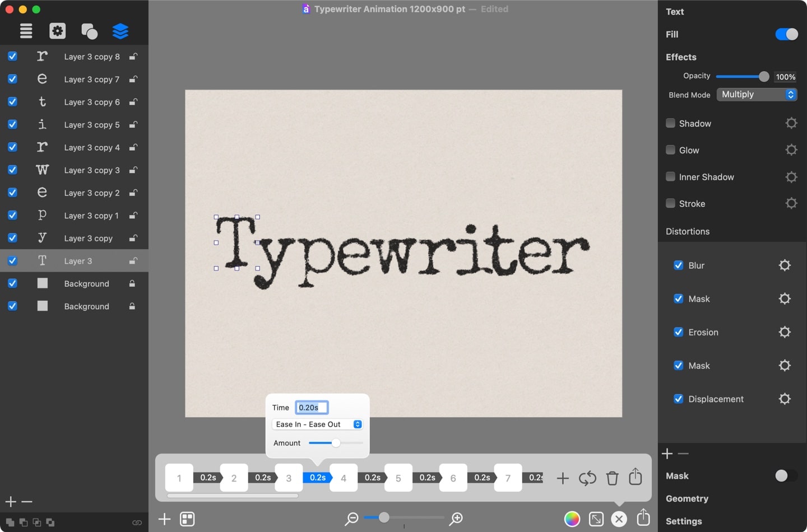Enable the Stroke checkbox
The width and height of the screenshot is (807, 532).
click(670, 203)
